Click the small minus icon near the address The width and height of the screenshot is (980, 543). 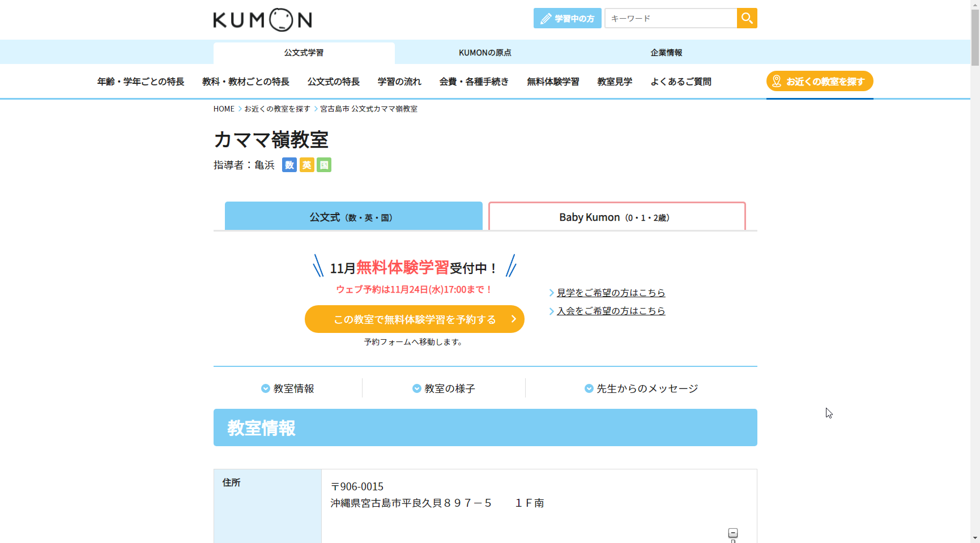[x=733, y=533]
